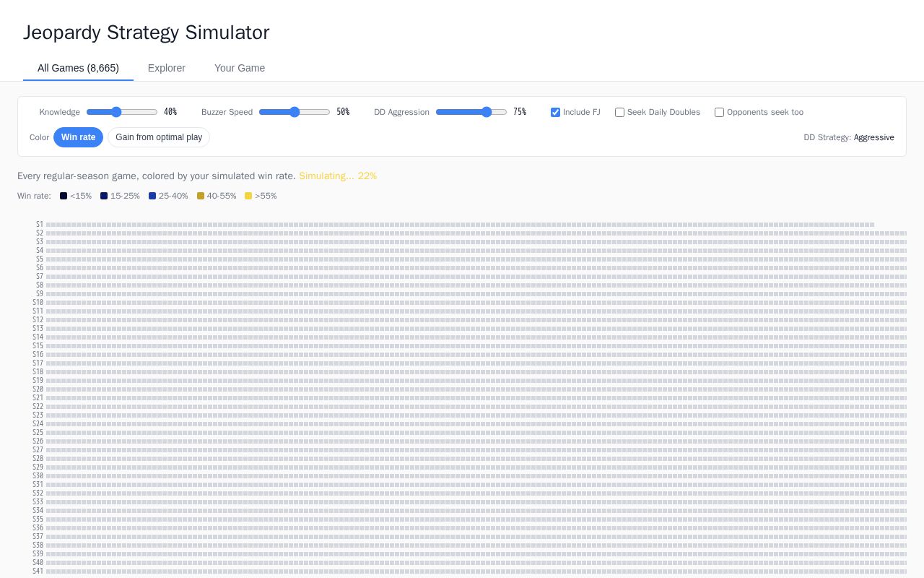Viewport: 924px width, 578px height.
Task: Click the S30 season row label
Action: 38,476
